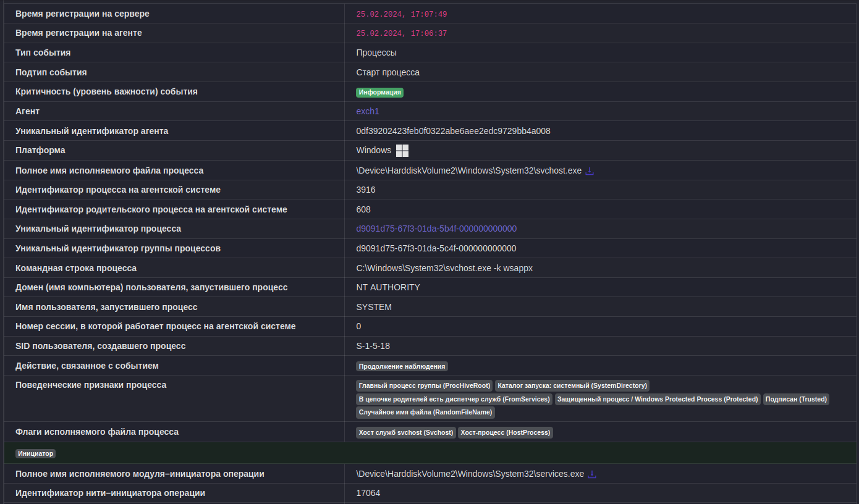Click the agent registration time value
Screen dimensions: 859x504
401,33
